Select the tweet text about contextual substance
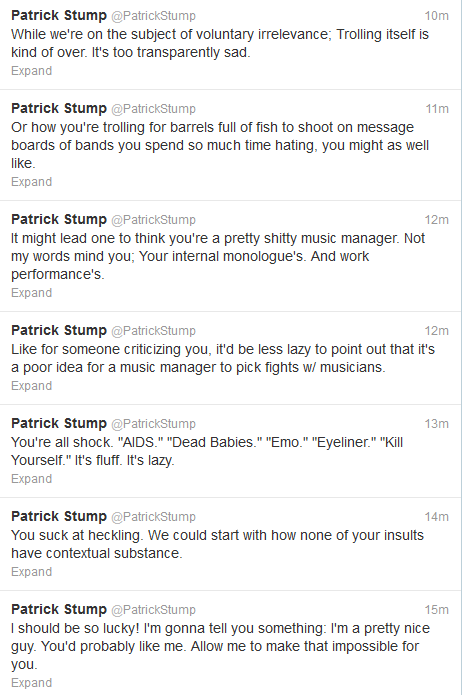The height and width of the screenshot is (695, 462). [x=217, y=544]
